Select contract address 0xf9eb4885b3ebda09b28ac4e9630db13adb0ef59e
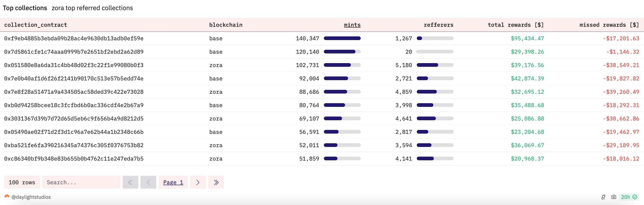Image resolution: width=644 pixels, height=205 pixels. (x=74, y=38)
